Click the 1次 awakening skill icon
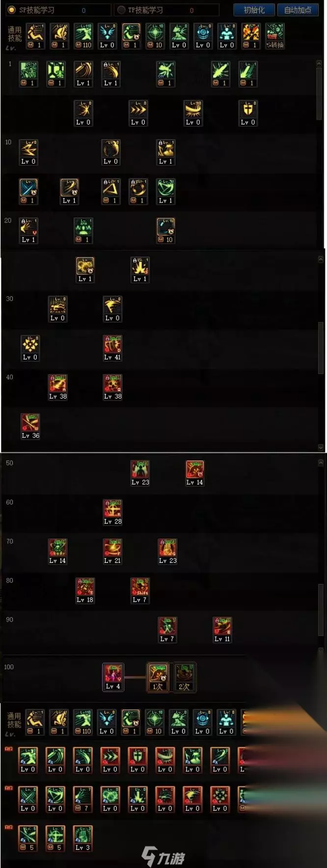Image resolution: width=327 pixels, height=868 pixels. pos(158,677)
